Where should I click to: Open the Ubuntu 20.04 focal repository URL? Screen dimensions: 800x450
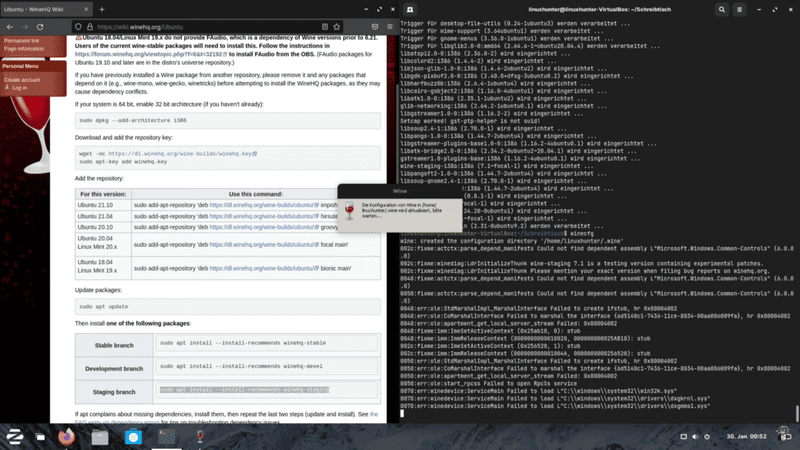point(262,245)
